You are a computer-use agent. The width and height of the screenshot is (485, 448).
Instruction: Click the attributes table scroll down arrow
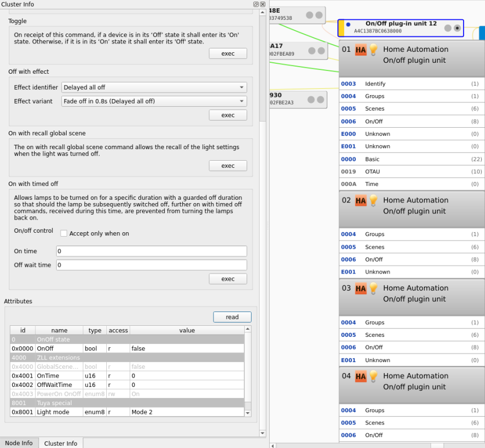coord(247,413)
